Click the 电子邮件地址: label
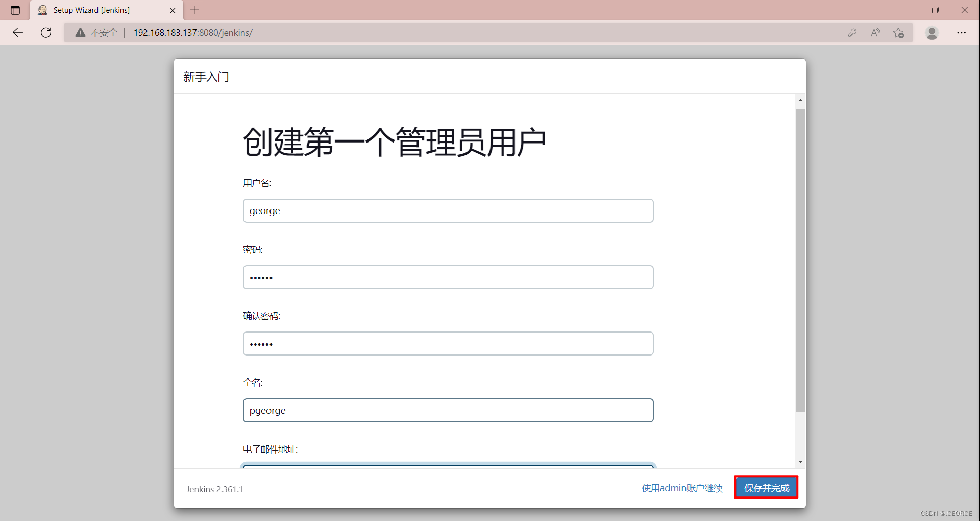Screen dimensions: 980x521 click(270, 449)
